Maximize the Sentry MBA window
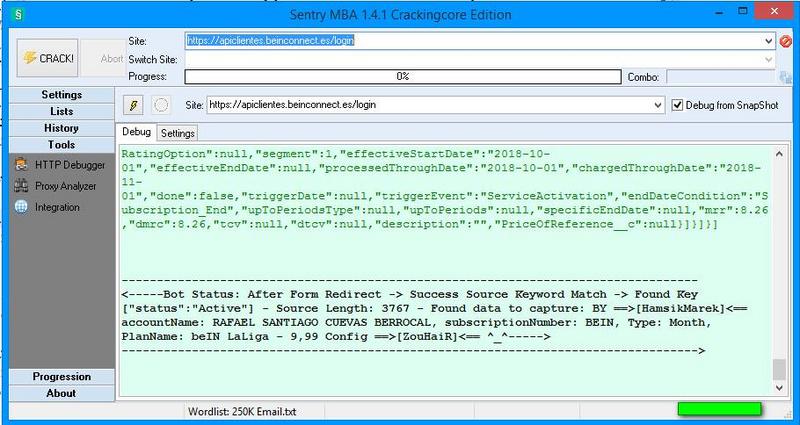The image size is (800, 425). coord(743,11)
